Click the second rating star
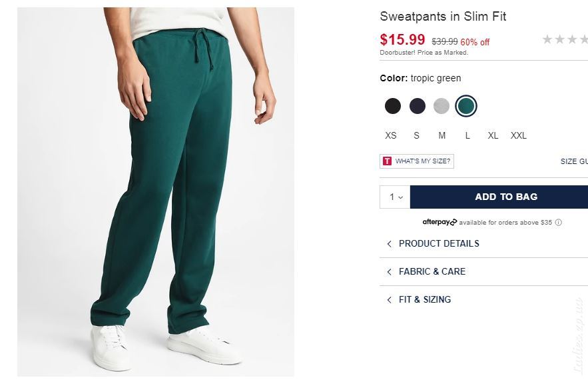 click(560, 39)
